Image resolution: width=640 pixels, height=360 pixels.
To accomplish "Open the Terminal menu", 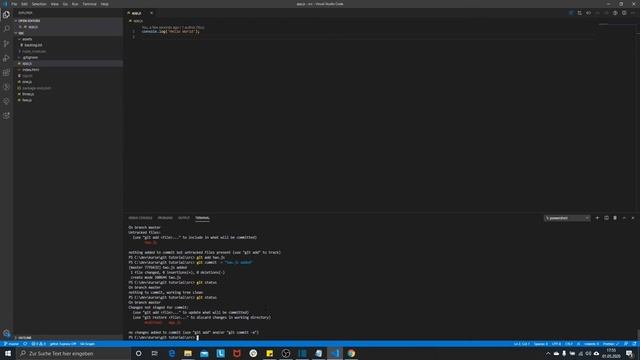I will [x=89, y=4].
